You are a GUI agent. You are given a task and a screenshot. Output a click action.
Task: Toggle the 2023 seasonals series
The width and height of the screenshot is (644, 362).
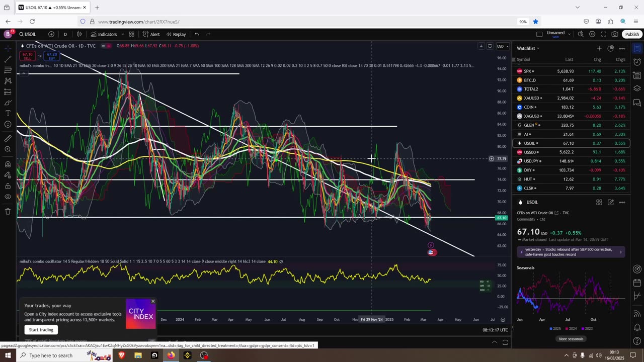pyautogui.click(x=586, y=328)
